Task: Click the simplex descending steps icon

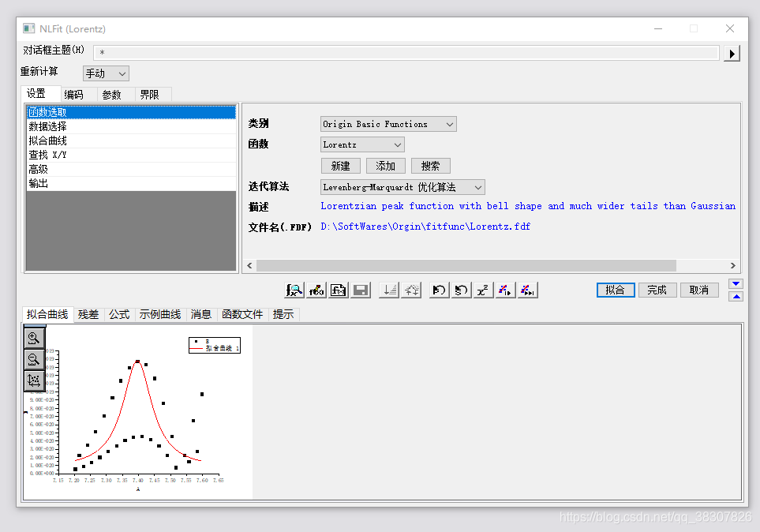Action: [x=389, y=290]
